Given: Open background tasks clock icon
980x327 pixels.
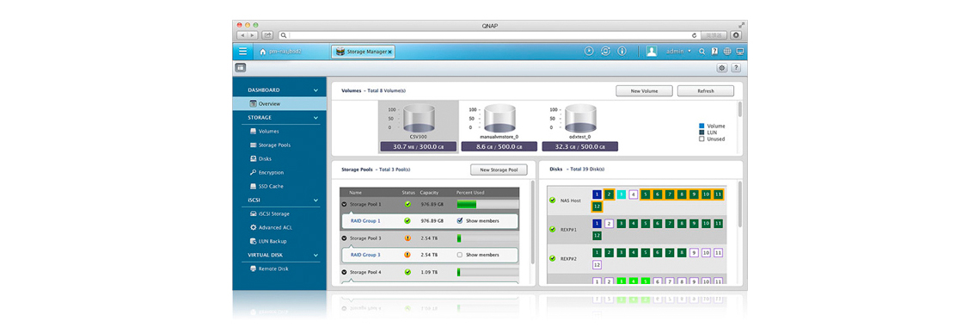Looking at the screenshot, I should [x=589, y=52].
